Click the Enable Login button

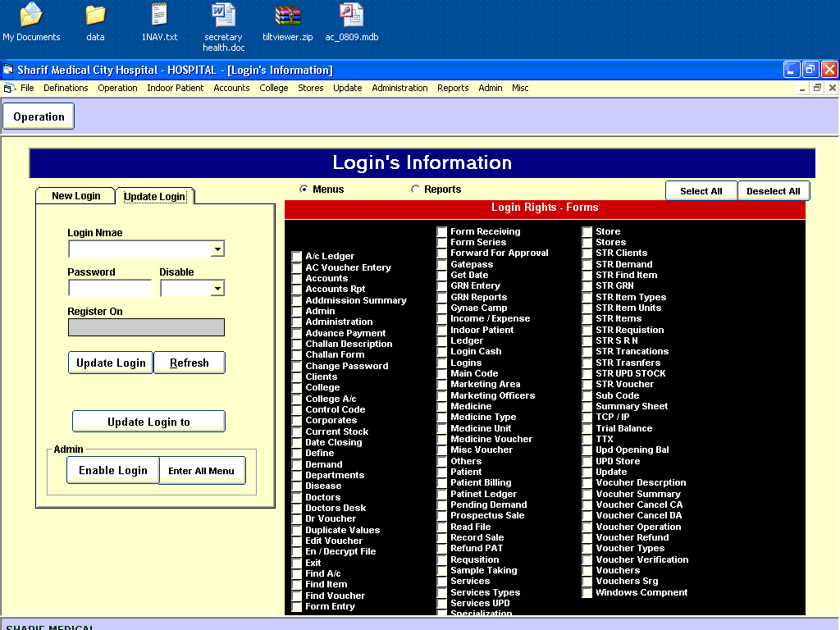[x=113, y=470]
